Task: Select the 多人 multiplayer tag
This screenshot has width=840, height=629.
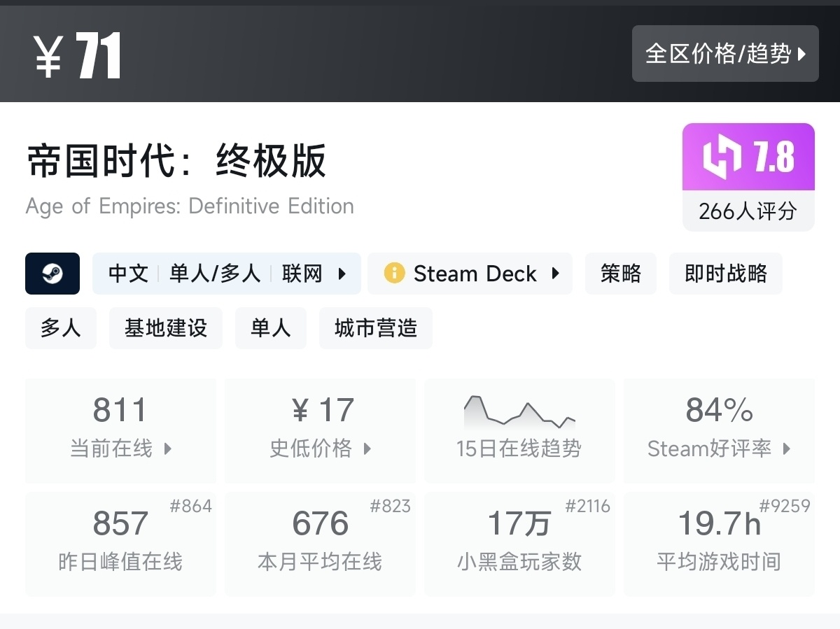Action: click(x=61, y=328)
